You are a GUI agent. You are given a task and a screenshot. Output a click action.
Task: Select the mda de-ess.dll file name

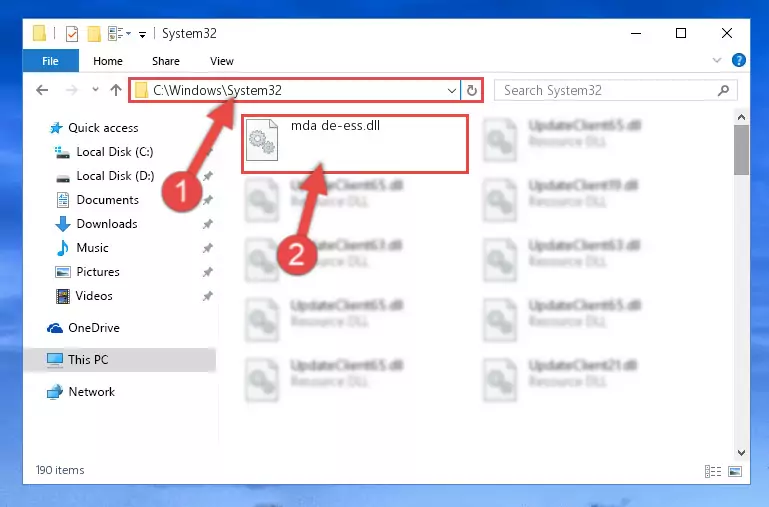point(335,126)
